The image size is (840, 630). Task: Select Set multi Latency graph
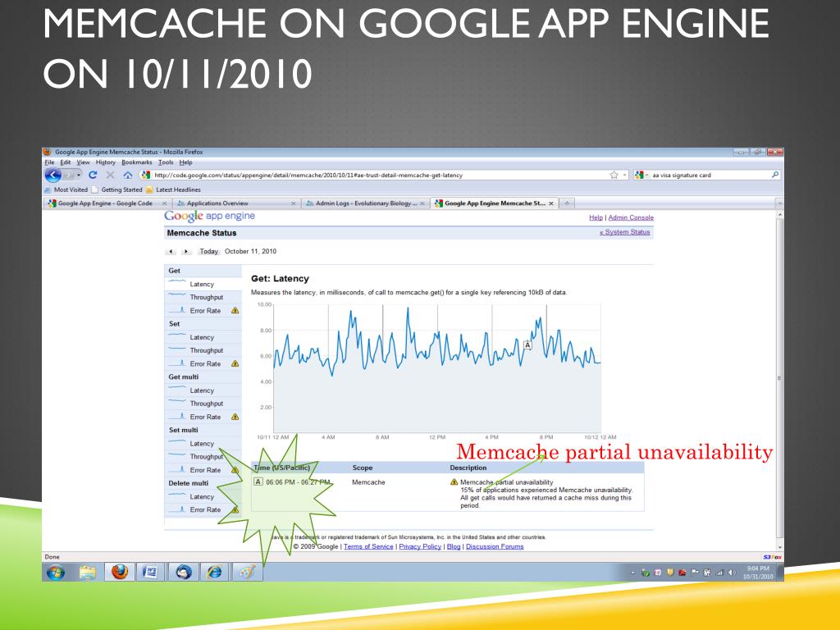click(203, 444)
